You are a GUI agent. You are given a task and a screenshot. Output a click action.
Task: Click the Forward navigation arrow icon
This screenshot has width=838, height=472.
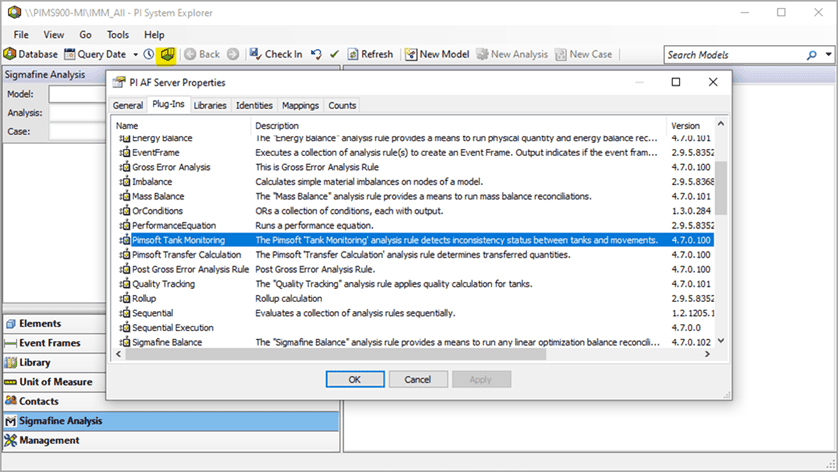pos(232,54)
